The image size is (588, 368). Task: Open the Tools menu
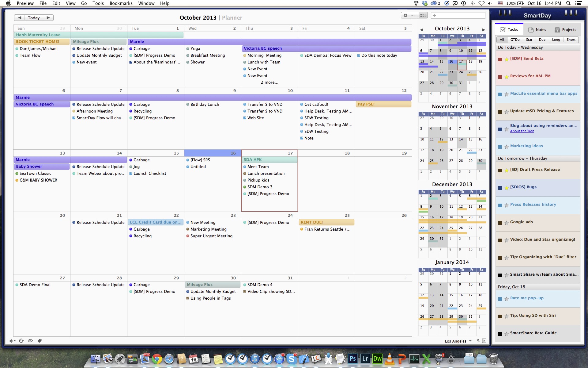(98, 3)
